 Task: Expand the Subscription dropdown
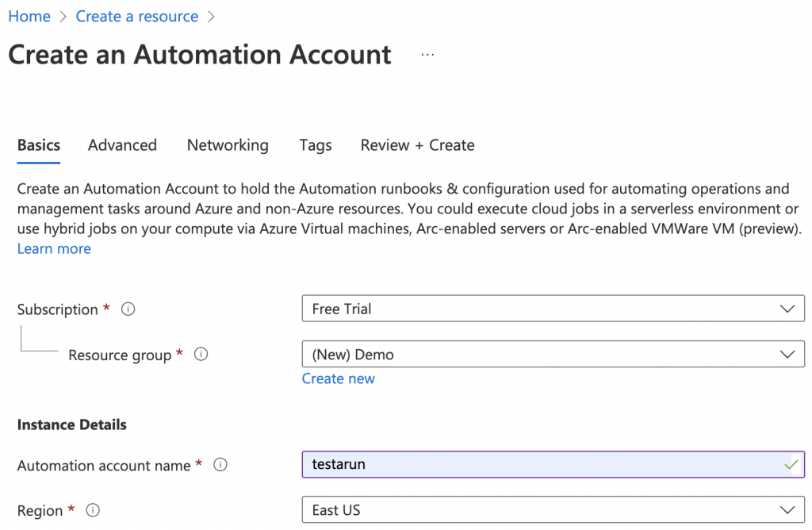[553, 309]
